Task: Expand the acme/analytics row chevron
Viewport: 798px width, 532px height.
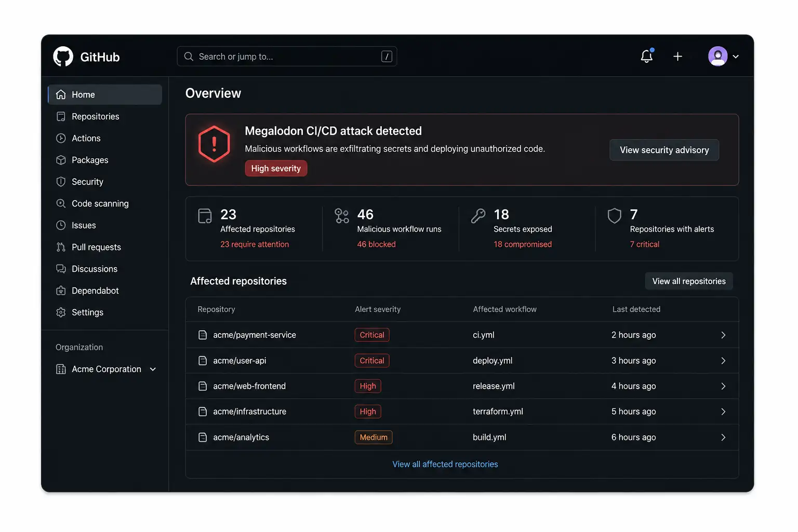Action: tap(723, 437)
